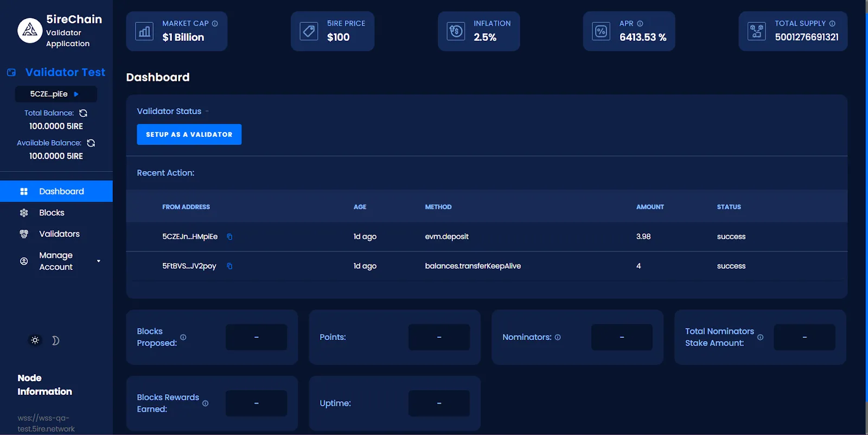868x435 pixels.
Task: Click the 6413.53 % APR value
Action: tap(643, 37)
